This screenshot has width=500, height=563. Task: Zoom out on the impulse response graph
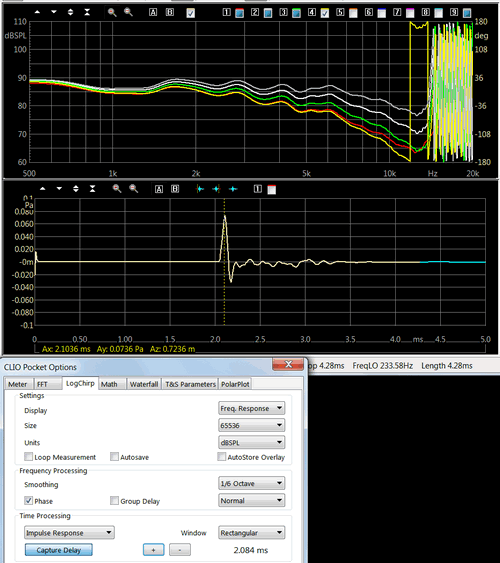click(134, 189)
